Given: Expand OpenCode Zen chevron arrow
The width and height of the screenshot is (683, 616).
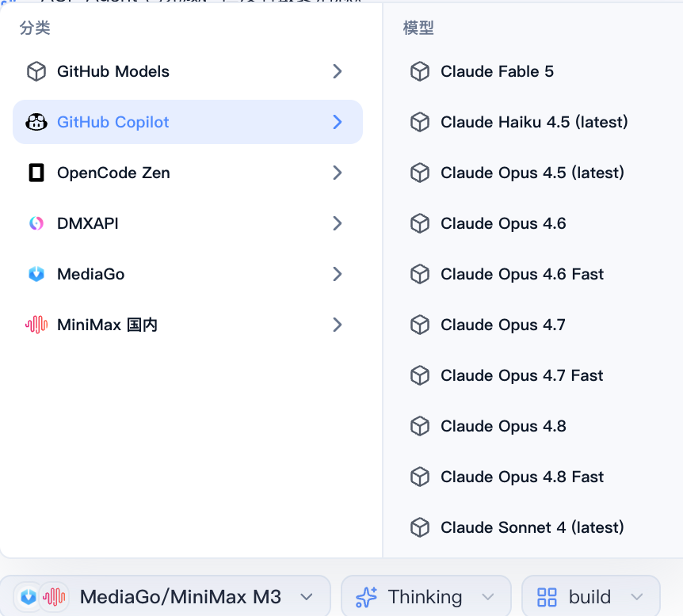Looking at the screenshot, I should click(338, 173).
